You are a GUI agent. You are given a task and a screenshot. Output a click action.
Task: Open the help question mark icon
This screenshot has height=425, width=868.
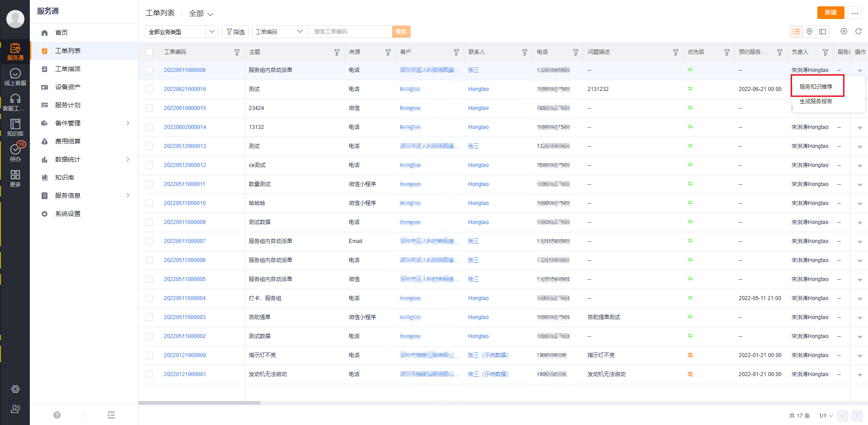click(x=57, y=415)
